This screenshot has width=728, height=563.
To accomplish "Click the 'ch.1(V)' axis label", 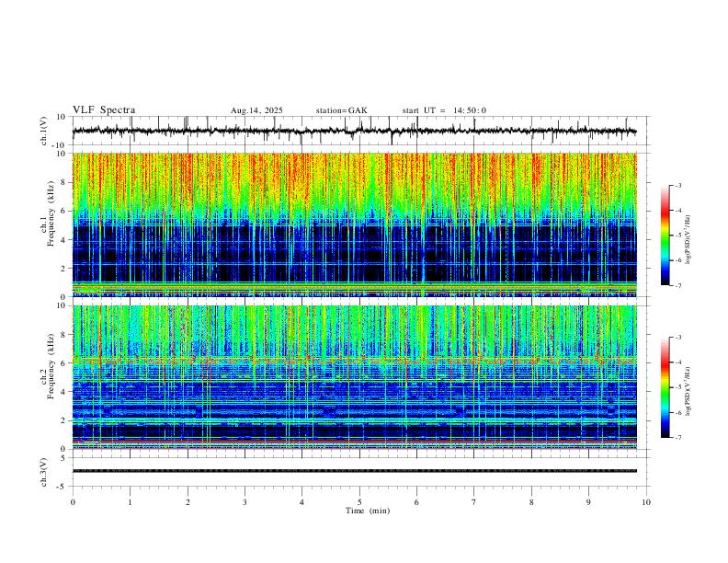I will tap(44, 131).
